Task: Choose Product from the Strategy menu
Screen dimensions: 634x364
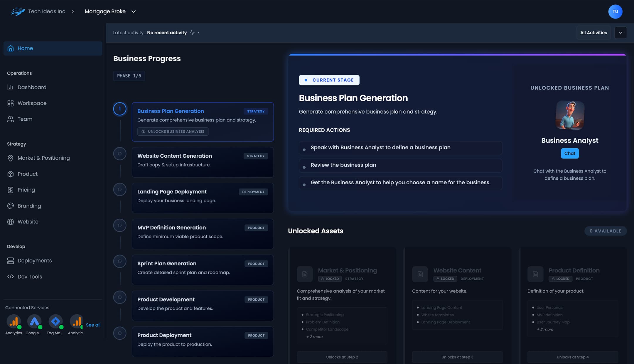Action: (x=28, y=174)
